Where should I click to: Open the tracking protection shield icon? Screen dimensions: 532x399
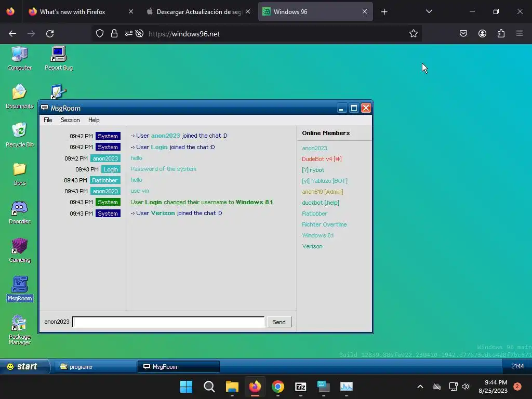99,34
